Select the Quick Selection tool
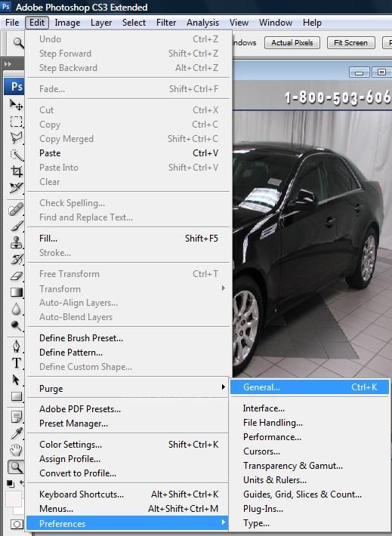The height and width of the screenshot is (536, 392). pyautogui.click(x=16, y=155)
